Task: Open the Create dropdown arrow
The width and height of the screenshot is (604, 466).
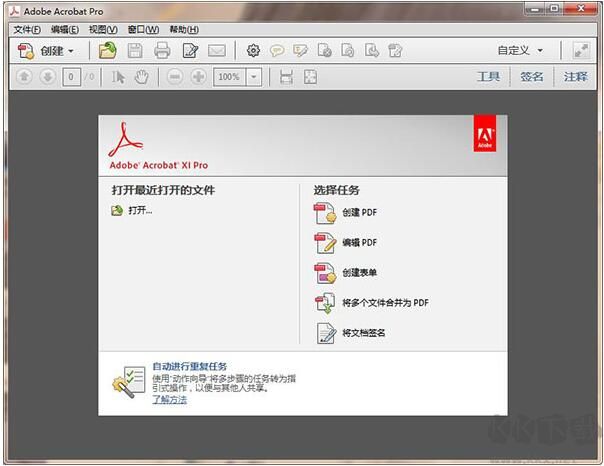Action: click(71, 51)
